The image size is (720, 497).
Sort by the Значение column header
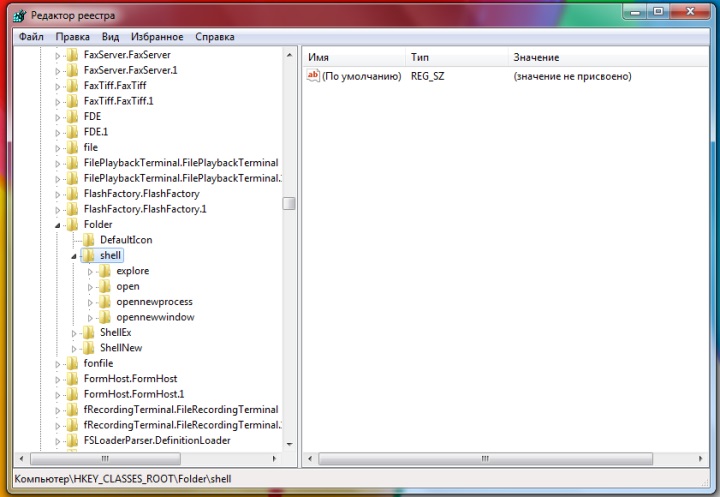coord(608,57)
